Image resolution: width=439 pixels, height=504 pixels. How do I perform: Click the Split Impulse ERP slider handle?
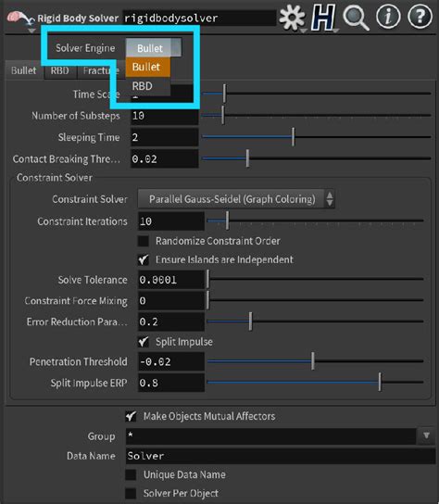coord(380,382)
